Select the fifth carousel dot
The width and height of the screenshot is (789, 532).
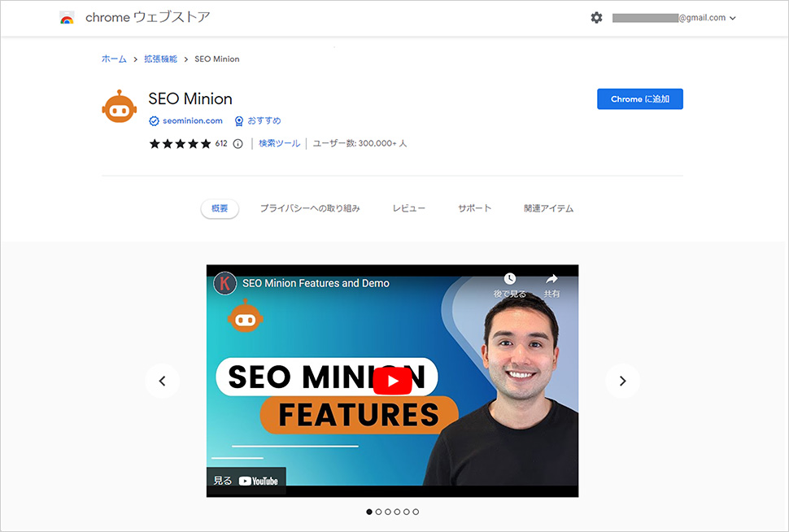coord(407,512)
